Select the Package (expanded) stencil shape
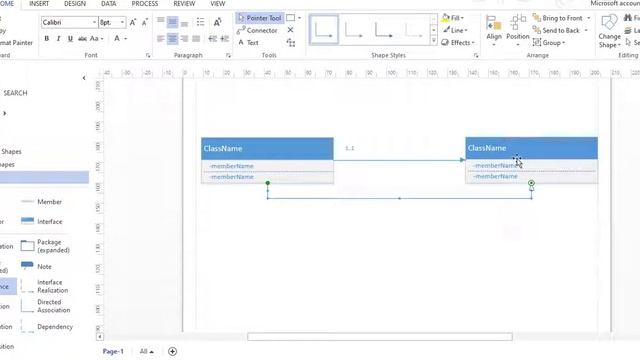The width and height of the screenshot is (640, 360). 45,246
